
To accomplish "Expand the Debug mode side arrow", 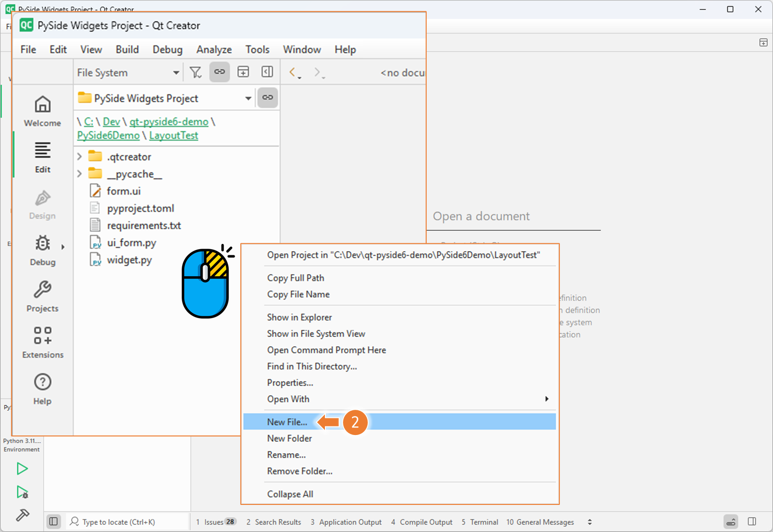I will point(63,247).
